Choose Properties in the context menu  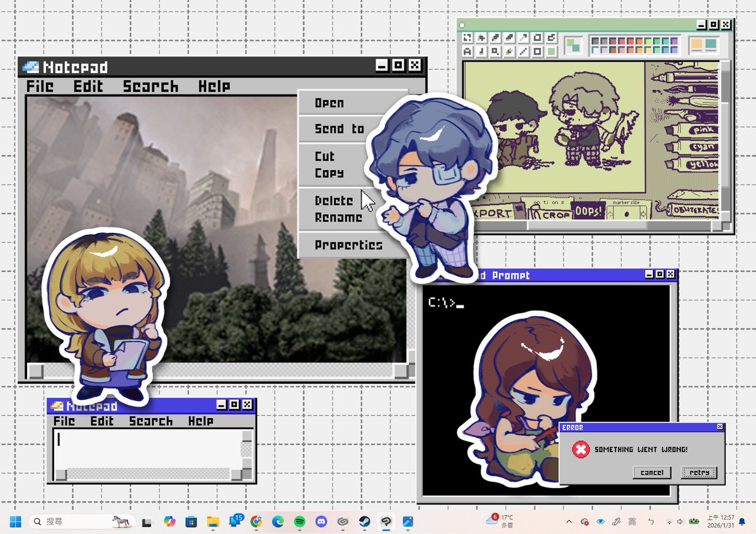349,245
